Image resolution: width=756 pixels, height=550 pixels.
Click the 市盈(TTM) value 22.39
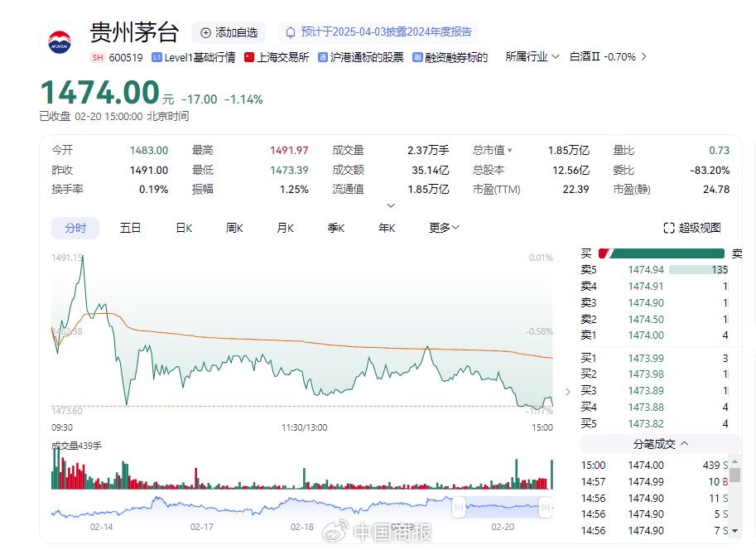coord(575,190)
